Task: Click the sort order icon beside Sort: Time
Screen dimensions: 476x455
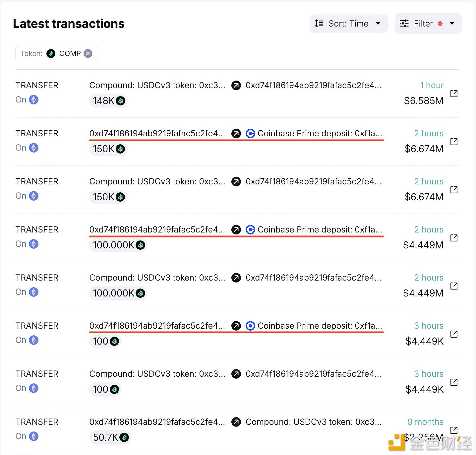Action: point(319,24)
